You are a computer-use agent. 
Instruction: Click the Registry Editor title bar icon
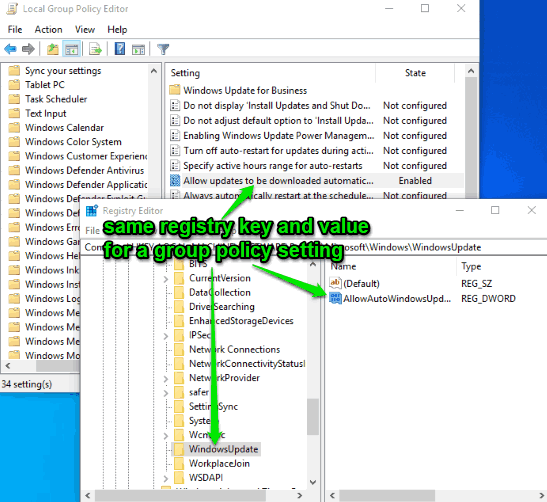[92, 211]
